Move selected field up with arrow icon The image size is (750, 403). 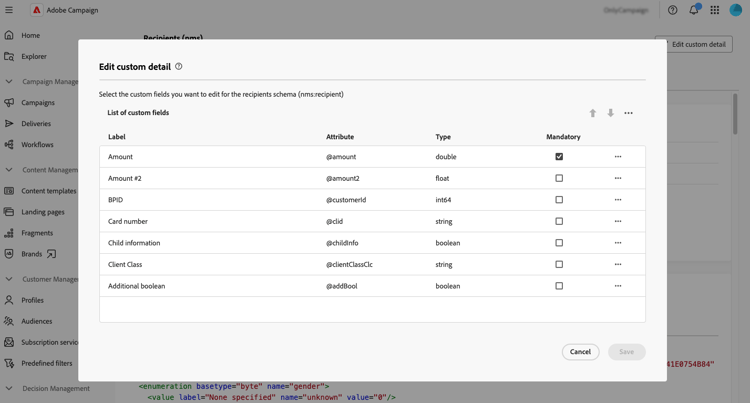[593, 113]
